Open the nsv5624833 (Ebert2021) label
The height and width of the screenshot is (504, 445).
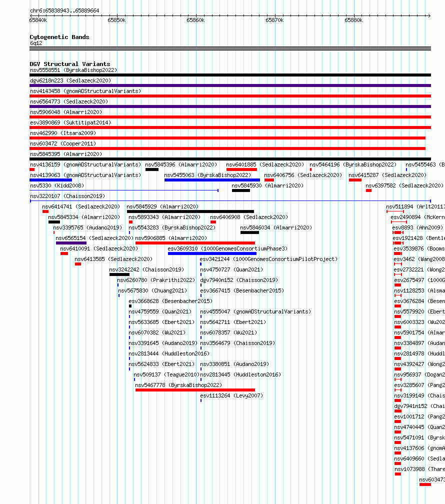(x=161, y=364)
